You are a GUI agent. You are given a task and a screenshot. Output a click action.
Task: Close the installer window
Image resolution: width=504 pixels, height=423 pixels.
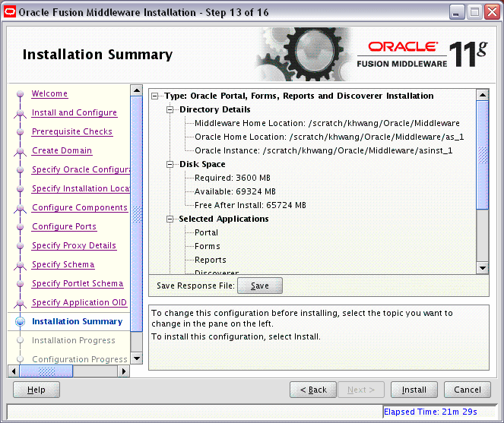point(493,12)
